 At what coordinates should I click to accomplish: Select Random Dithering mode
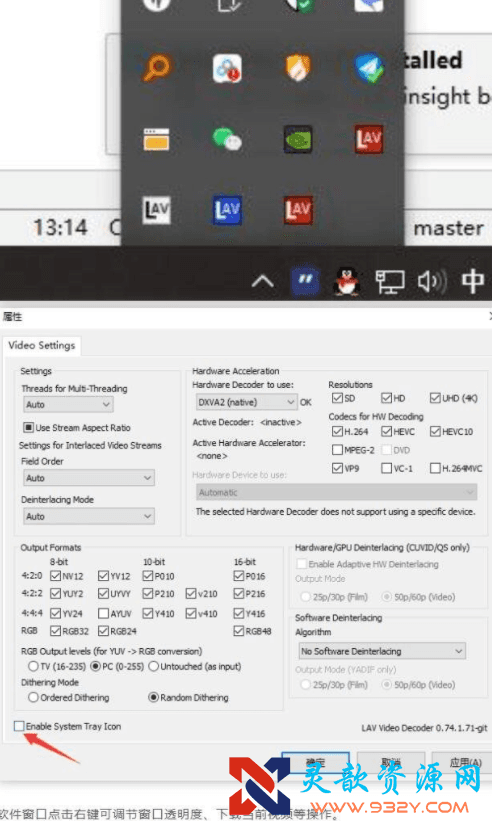[154, 697]
